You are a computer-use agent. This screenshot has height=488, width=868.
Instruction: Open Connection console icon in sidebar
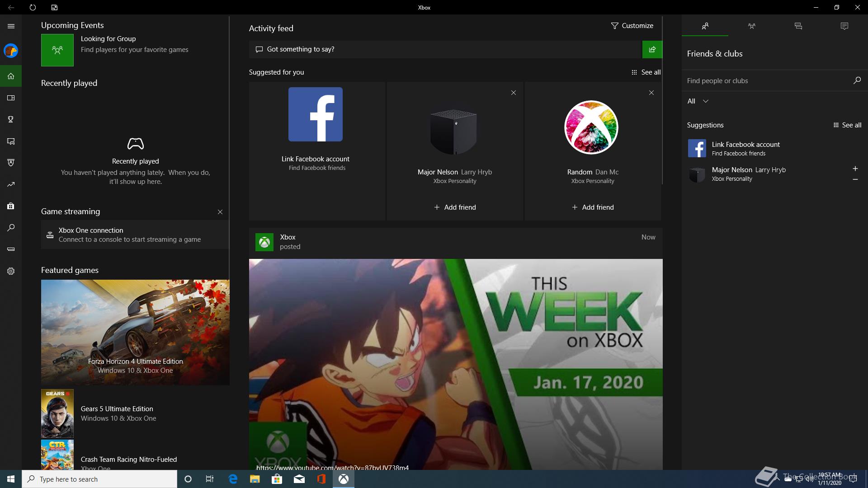pos(11,249)
